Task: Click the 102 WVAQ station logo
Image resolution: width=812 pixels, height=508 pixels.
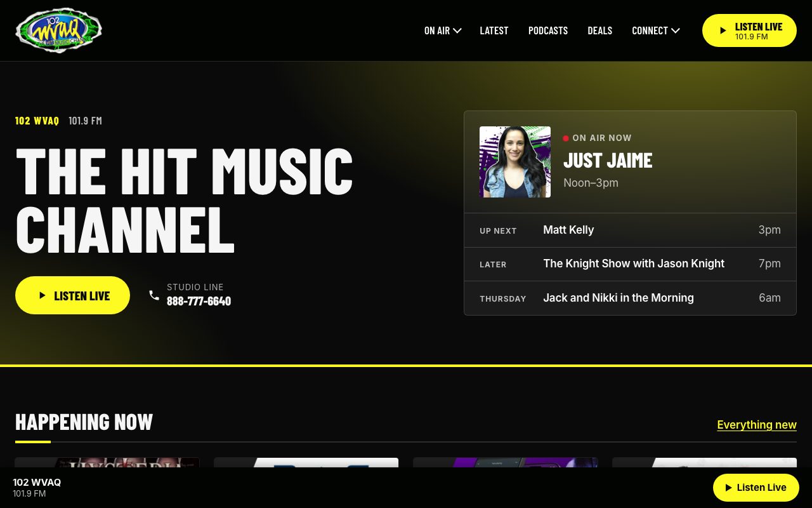Action: click(58, 30)
